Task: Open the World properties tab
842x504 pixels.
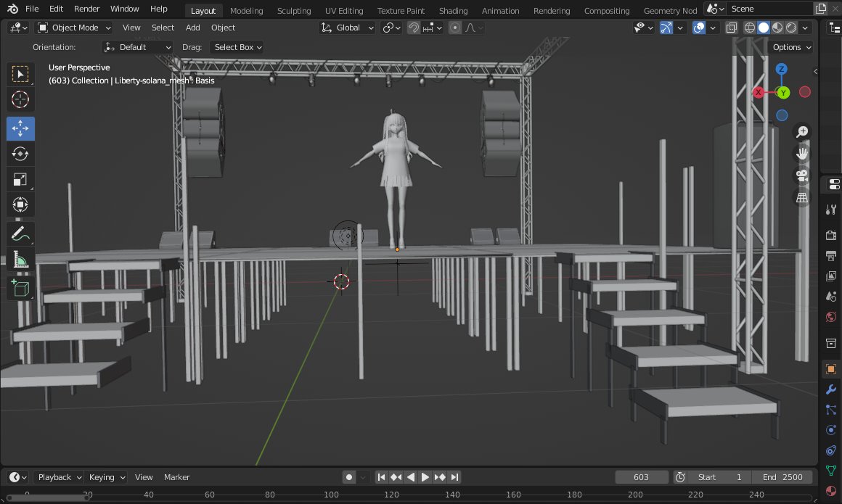Action: 830,317
